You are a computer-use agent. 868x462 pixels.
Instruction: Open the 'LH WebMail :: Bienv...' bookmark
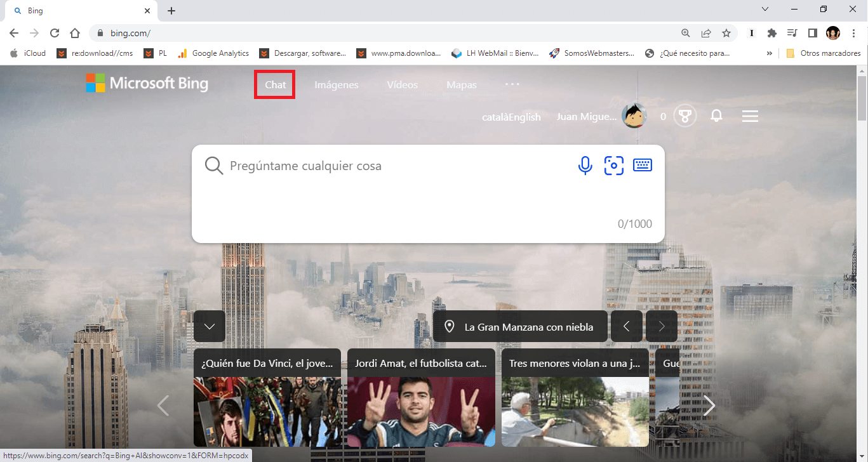coord(495,53)
